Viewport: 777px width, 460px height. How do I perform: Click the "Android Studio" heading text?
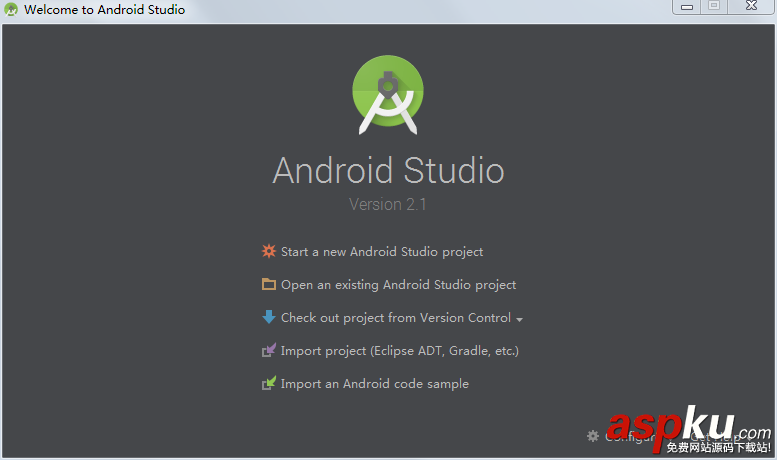tap(388, 171)
